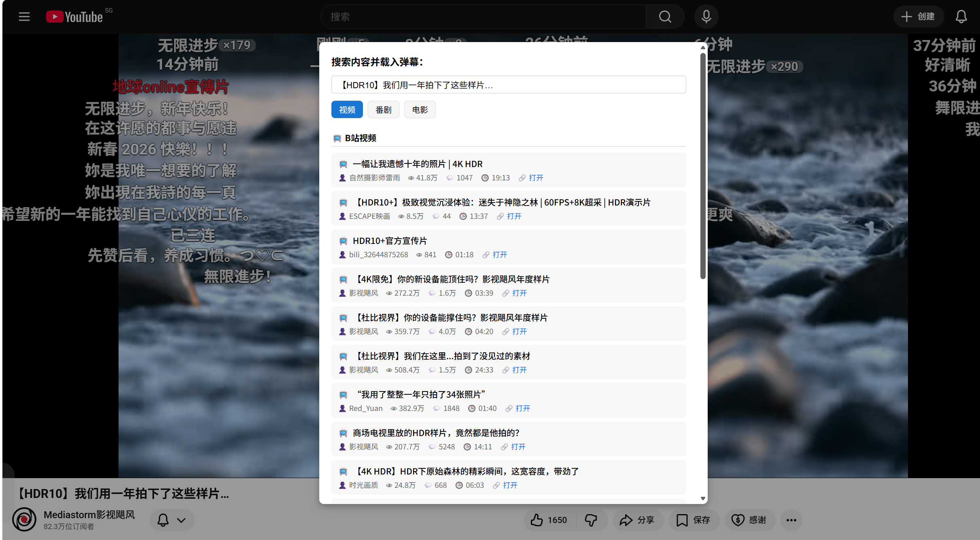The image size is (980, 540).
Task: Open the Mediastorm影视飓风 channel name
Action: (89, 515)
